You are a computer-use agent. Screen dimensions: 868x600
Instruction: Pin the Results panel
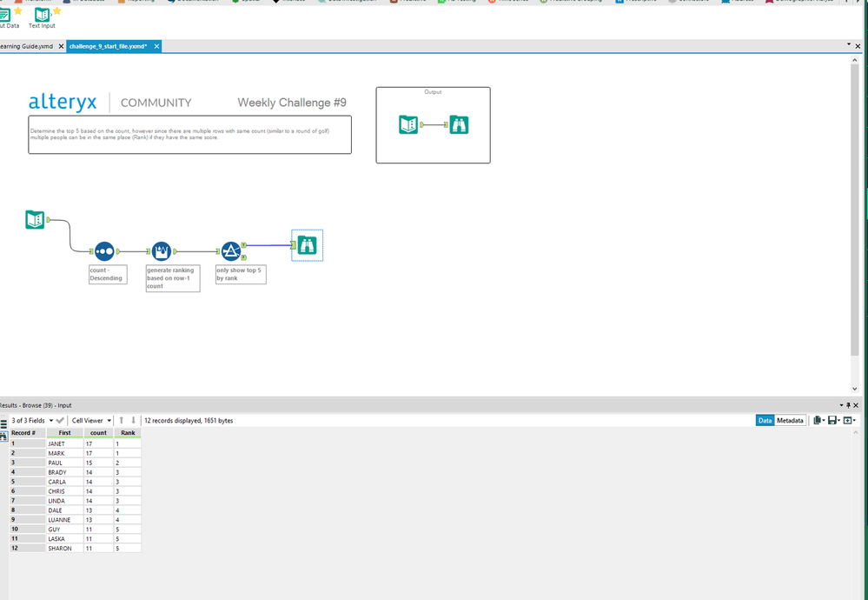[848, 405]
